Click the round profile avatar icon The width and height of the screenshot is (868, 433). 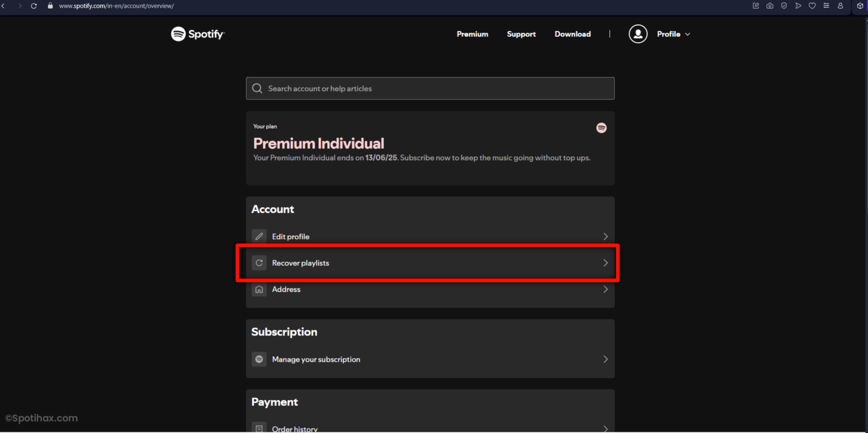pyautogui.click(x=638, y=34)
